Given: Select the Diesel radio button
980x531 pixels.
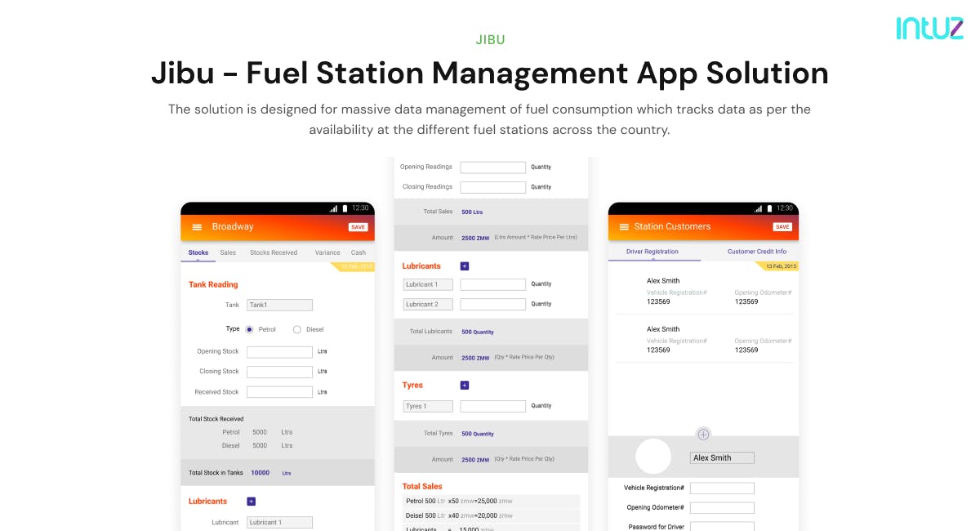Looking at the screenshot, I should [x=296, y=329].
